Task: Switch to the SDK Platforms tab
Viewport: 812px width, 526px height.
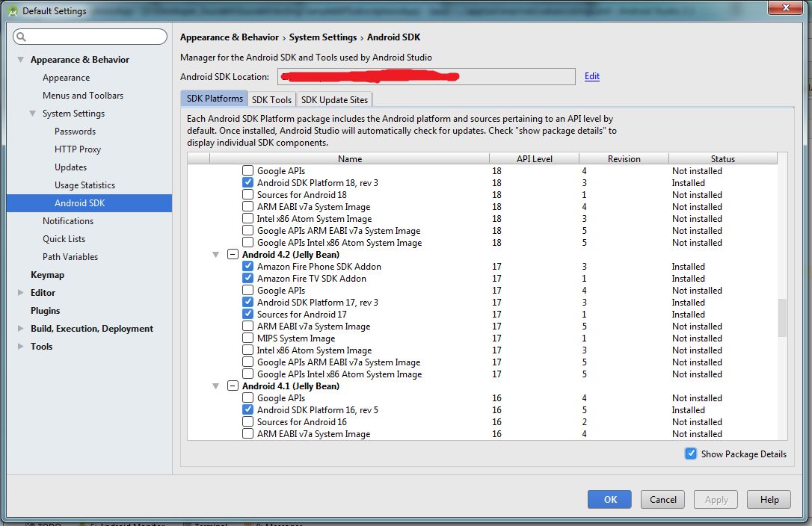Action: pos(215,99)
